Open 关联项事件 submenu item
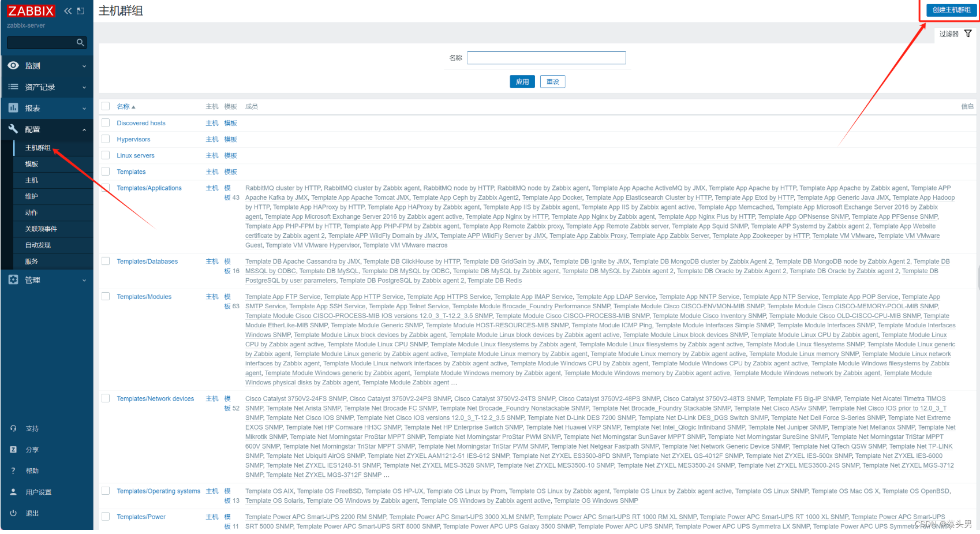Image resolution: width=980 pixels, height=534 pixels. click(41, 229)
